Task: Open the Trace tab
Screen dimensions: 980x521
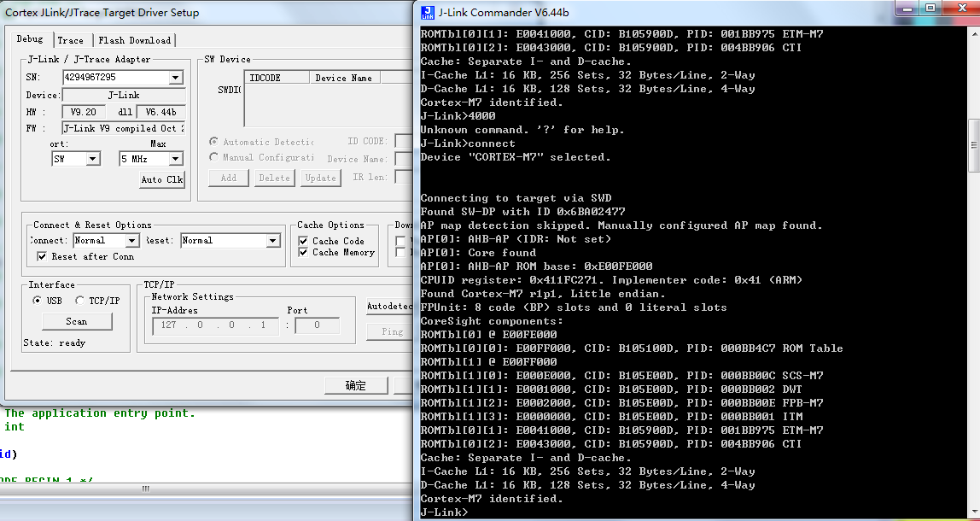Action: click(71, 40)
